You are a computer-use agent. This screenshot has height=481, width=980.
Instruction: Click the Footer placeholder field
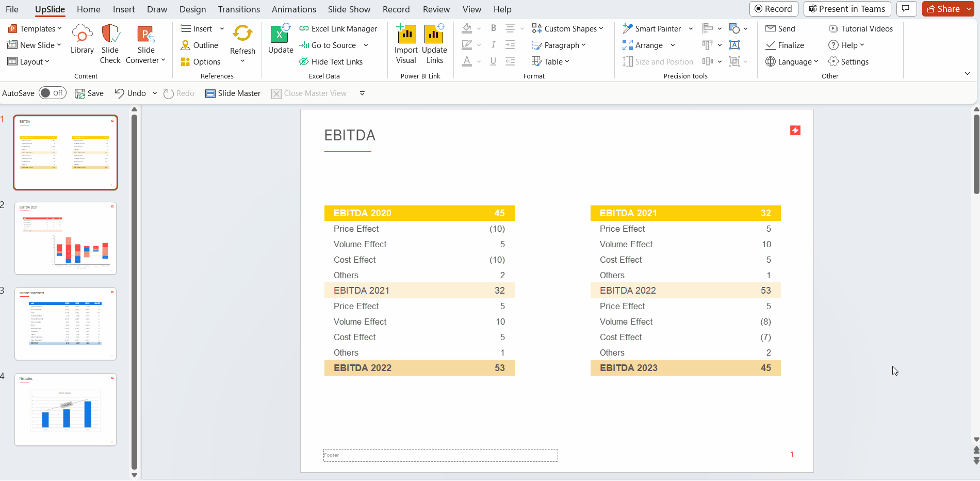pyautogui.click(x=440, y=455)
